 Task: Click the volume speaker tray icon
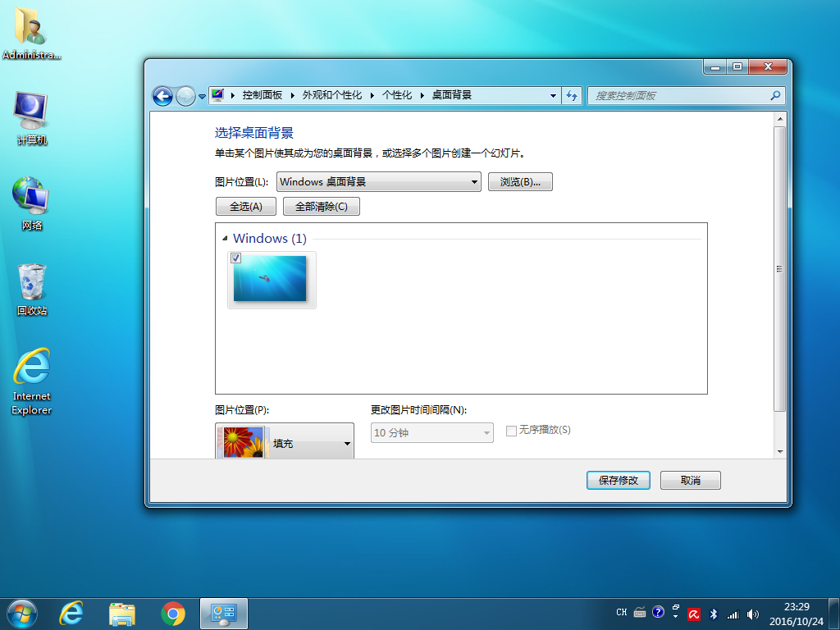[x=753, y=614]
